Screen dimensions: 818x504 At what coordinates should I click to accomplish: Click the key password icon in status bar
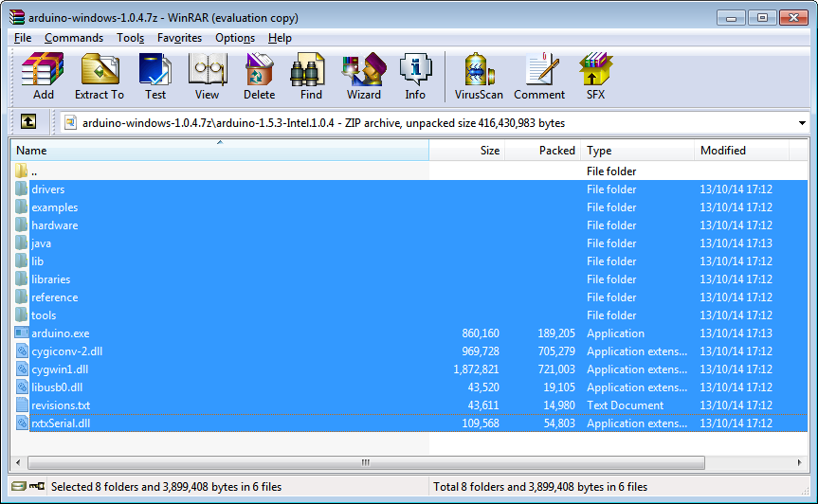37,486
